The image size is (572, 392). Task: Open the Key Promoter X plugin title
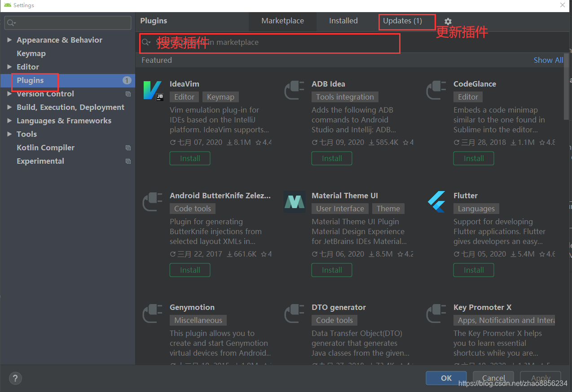click(482, 307)
